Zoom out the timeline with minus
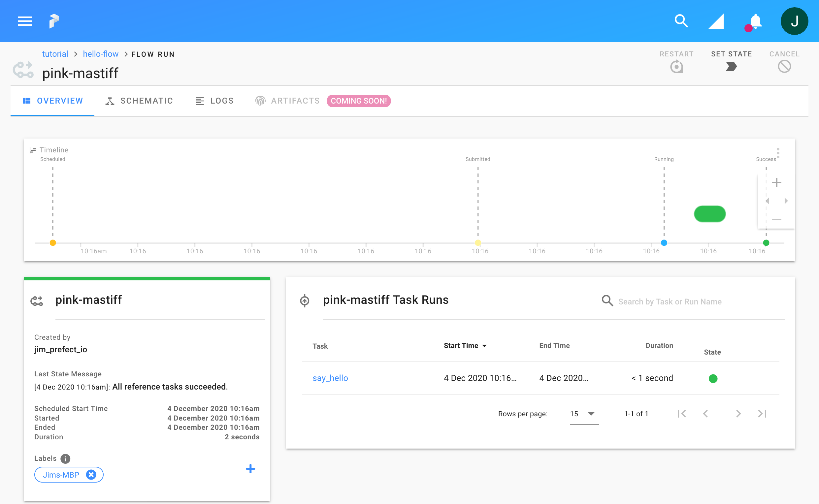This screenshot has height=504, width=819. click(x=776, y=219)
